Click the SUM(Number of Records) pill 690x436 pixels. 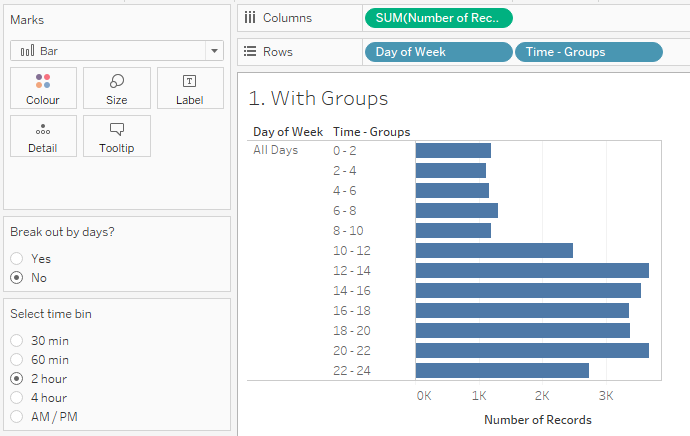(x=439, y=18)
